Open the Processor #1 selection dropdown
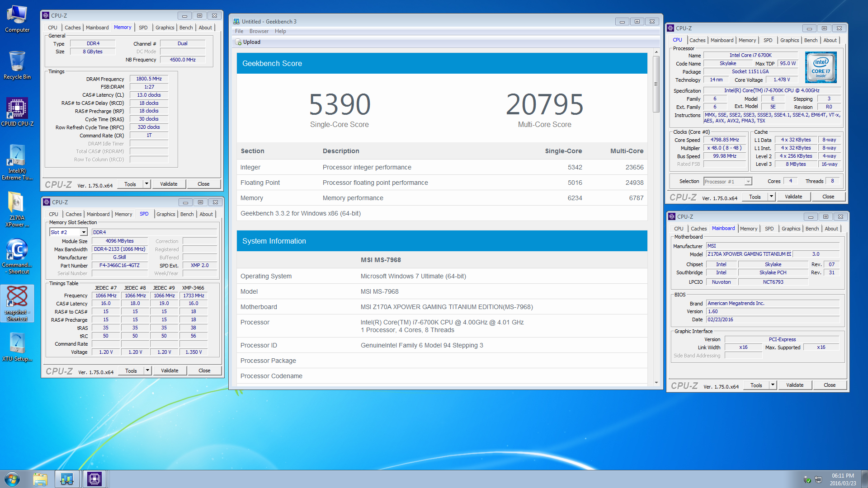Image resolution: width=868 pixels, height=488 pixels. [x=748, y=182]
